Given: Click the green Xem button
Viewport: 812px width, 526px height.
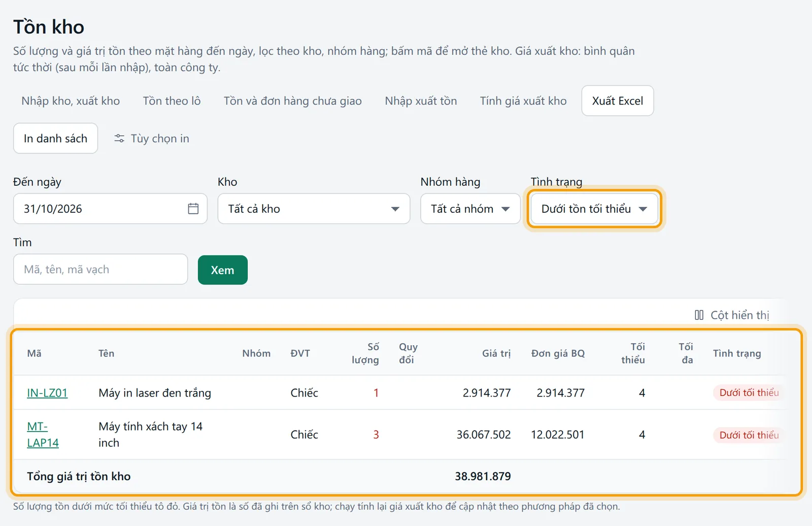Looking at the screenshot, I should point(223,270).
